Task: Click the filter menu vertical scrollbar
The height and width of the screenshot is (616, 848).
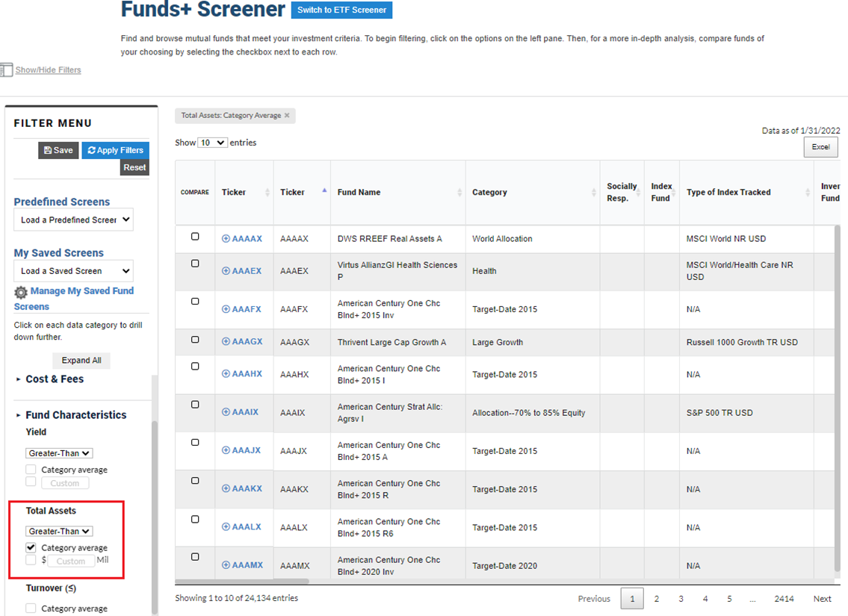Action: click(x=155, y=516)
